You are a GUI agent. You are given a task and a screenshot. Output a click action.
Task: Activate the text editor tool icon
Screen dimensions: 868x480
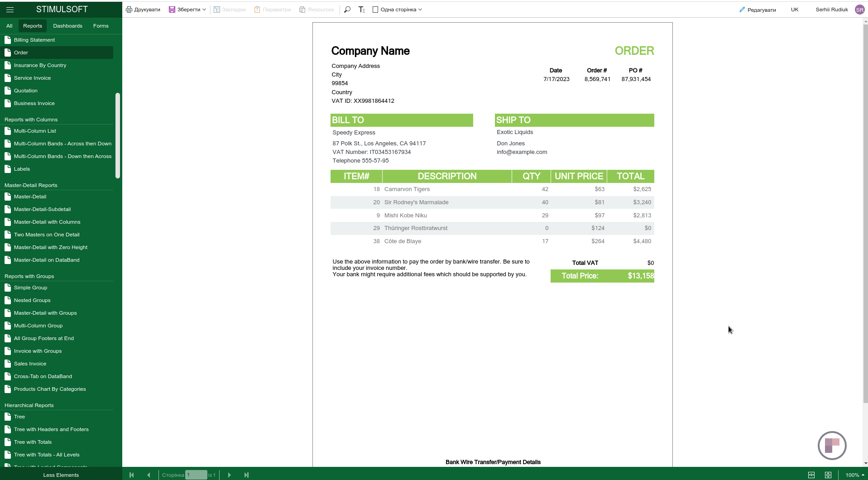tap(361, 10)
